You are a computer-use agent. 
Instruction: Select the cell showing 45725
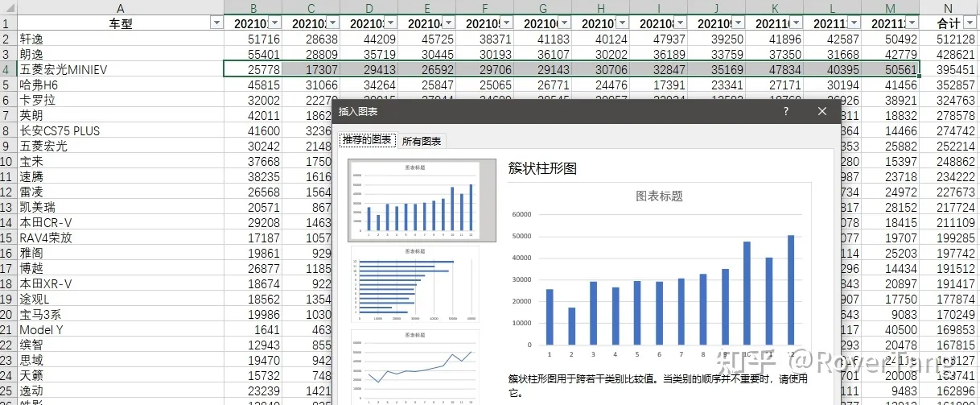coord(427,39)
